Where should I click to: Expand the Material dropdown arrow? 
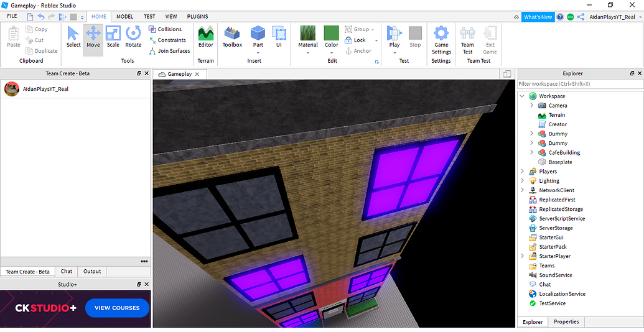coord(308,52)
